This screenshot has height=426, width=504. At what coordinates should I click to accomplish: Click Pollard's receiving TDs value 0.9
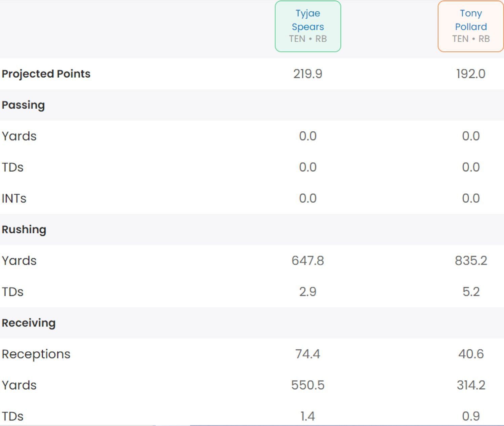click(x=471, y=416)
